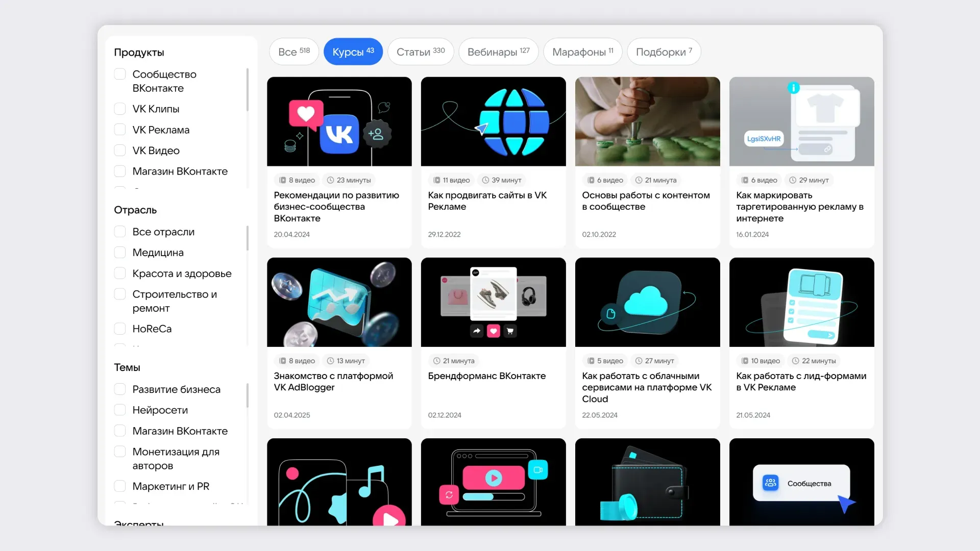This screenshot has height=551, width=980.
Task: Click the 21 минута badge on контентом card
Action: click(656, 180)
